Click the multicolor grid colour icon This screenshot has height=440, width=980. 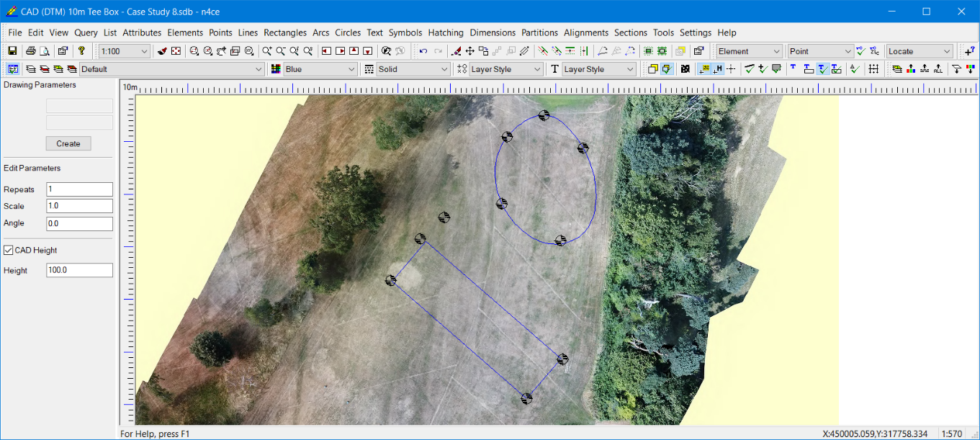click(275, 69)
